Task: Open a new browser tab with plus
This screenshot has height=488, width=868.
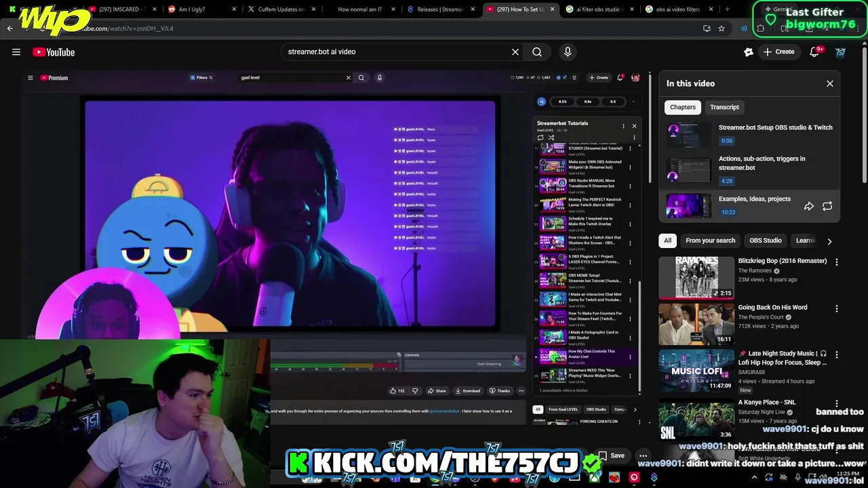Action: point(727,9)
